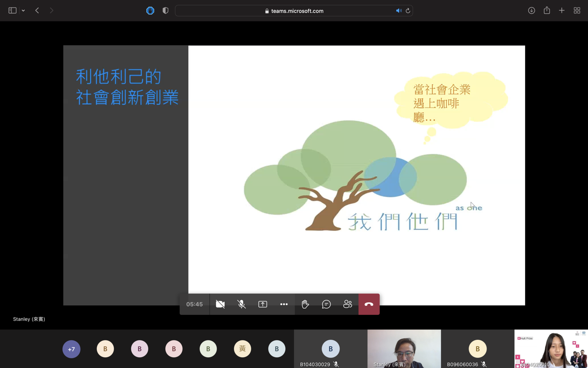
Task: Open the sidebar tab group dropdown chevron
Action: [x=23, y=11]
